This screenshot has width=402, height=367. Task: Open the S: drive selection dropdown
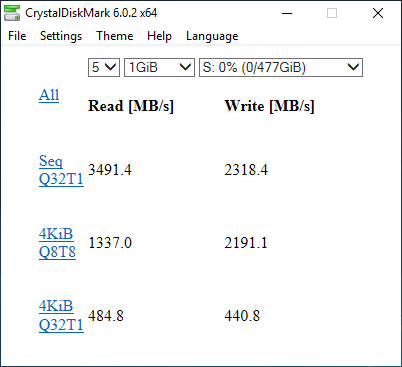tap(281, 68)
